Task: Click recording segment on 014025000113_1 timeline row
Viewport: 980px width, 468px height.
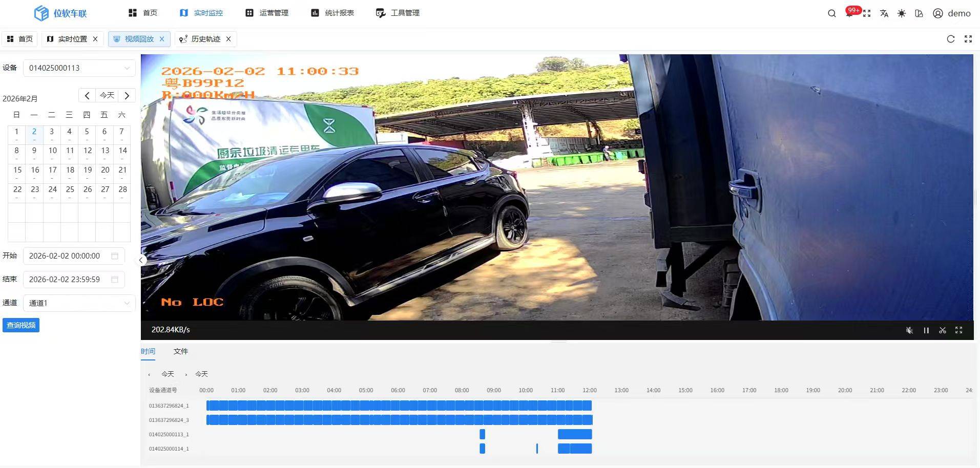Action: pyautogui.click(x=574, y=434)
